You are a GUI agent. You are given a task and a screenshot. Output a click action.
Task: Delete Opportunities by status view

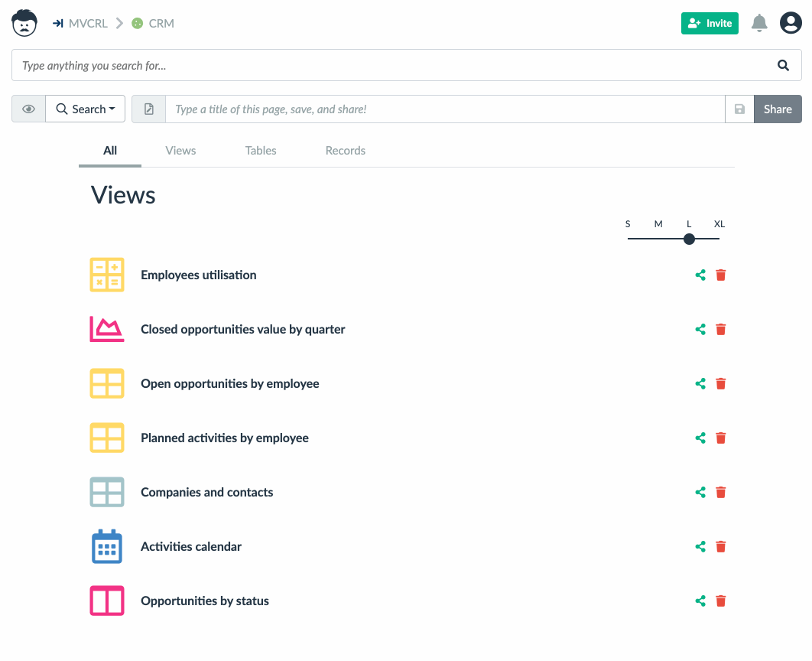[x=721, y=601]
